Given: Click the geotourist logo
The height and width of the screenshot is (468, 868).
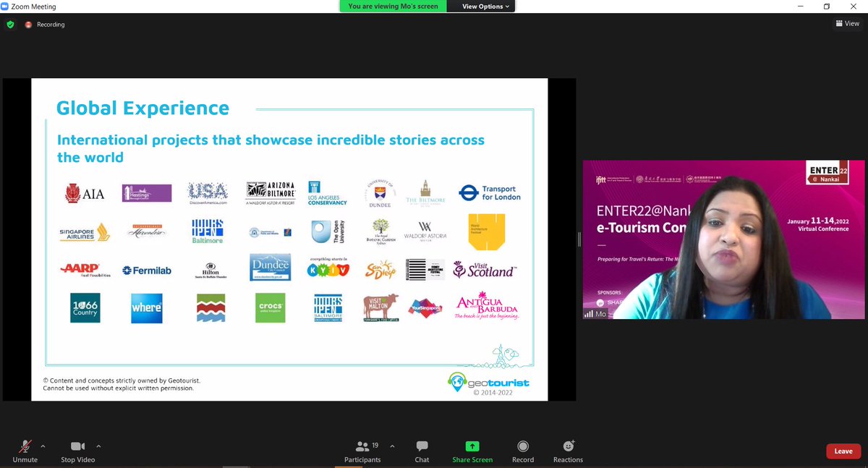Looking at the screenshot, I should point(488,382).
